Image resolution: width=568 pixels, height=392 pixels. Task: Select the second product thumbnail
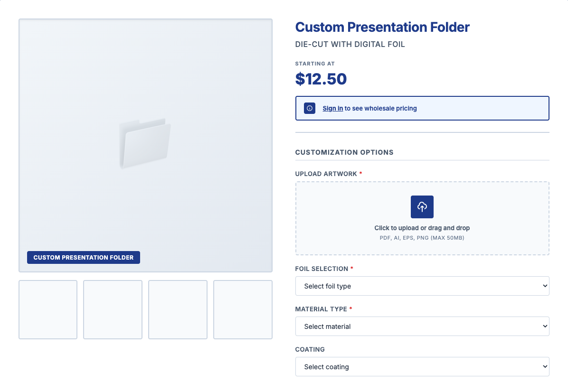[113, 309]
